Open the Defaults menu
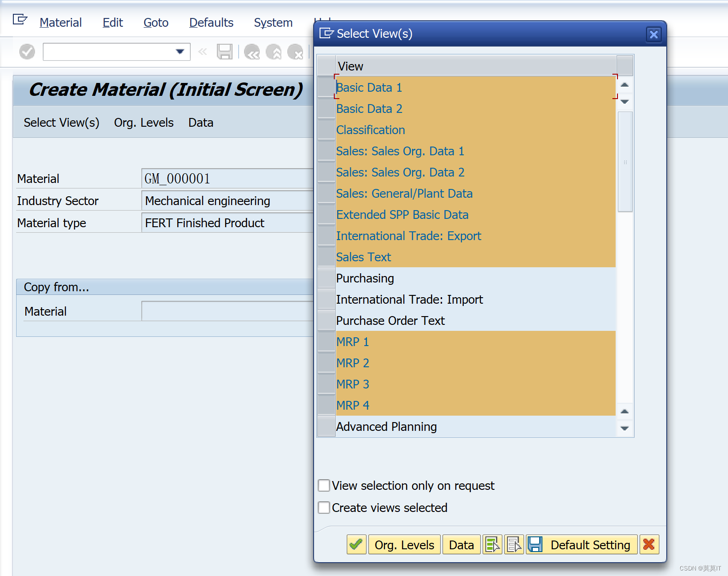This screenshot has width=728, height=576. (211, 23)
